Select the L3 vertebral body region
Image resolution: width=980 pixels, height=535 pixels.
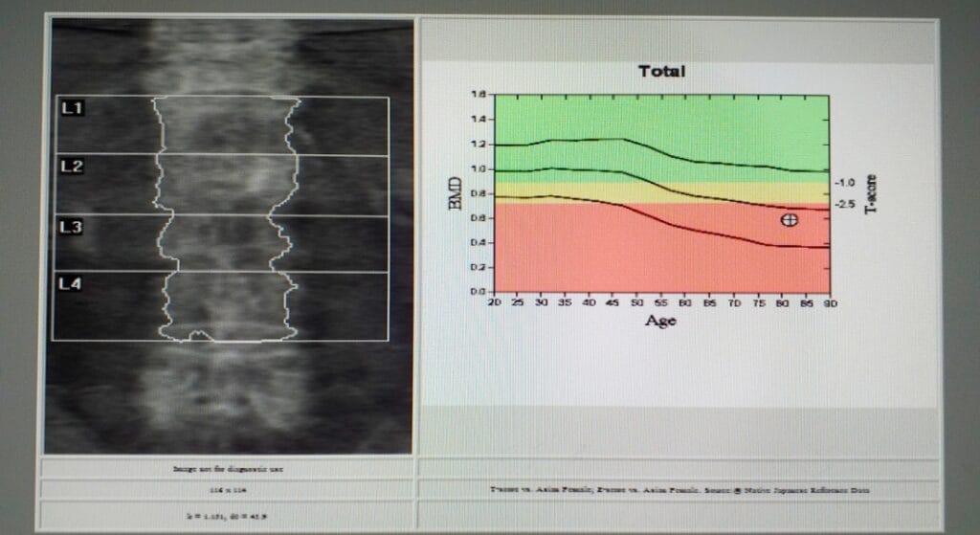(x=224, y=243)
